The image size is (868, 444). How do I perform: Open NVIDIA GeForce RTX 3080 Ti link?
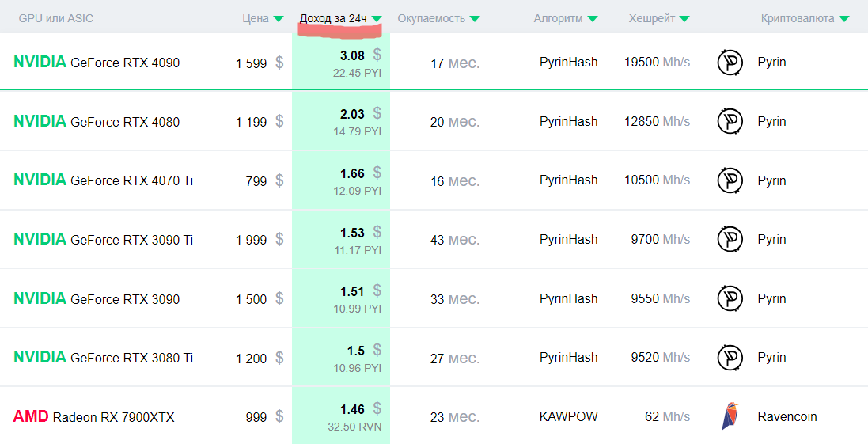tap(103, 358)
